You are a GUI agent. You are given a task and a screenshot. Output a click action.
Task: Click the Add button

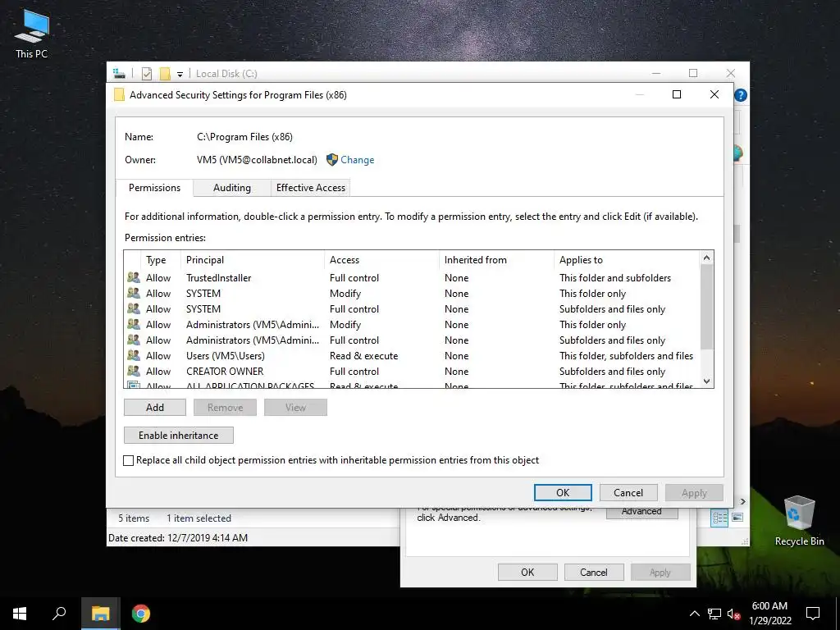(155, 407)
